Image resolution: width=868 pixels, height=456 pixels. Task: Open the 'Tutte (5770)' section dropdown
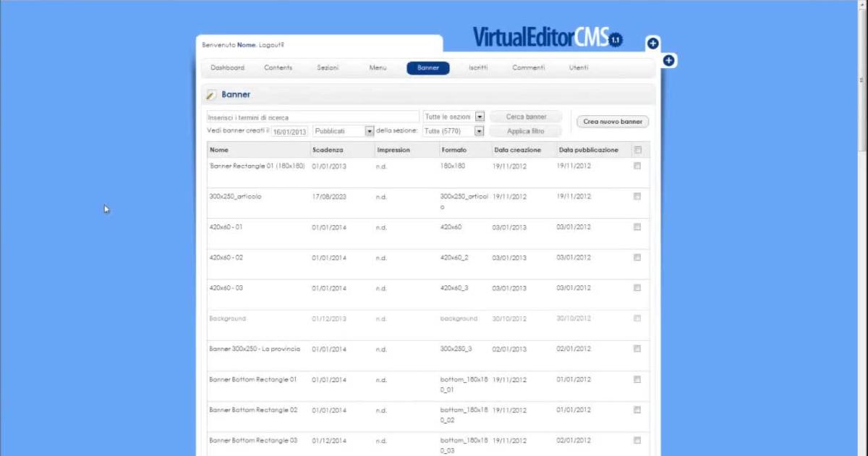coord(453,131)
